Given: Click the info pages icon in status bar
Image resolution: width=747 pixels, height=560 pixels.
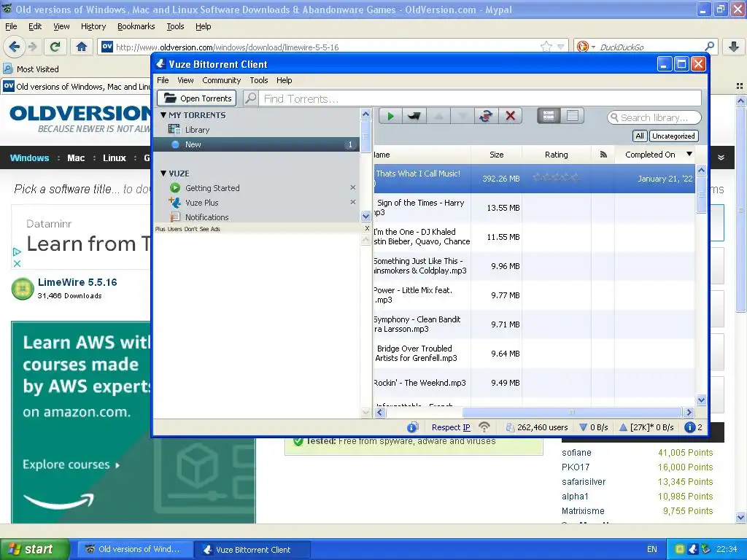Looking at the screenshot, I should click(413, 427).
